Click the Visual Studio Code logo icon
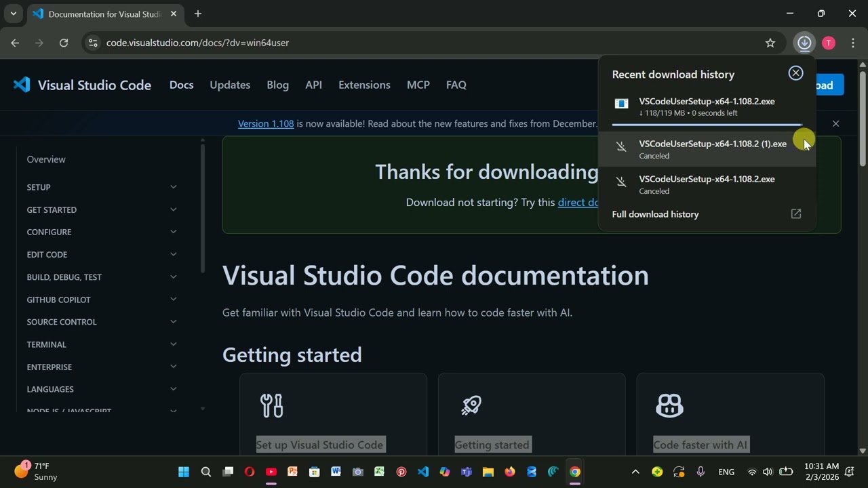 pos(22,85)
